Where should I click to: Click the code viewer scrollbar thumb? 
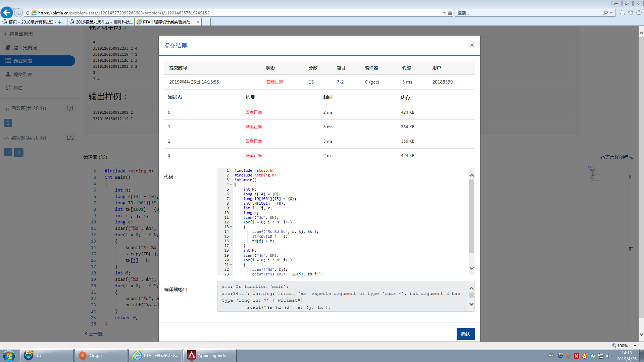472,216
